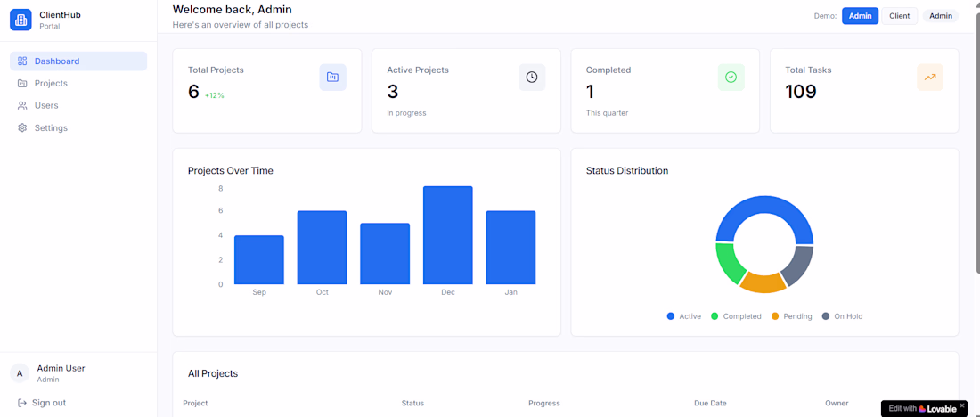
Task: Close the Edit with Lovable badge
Action: click(x=962, y=405)
